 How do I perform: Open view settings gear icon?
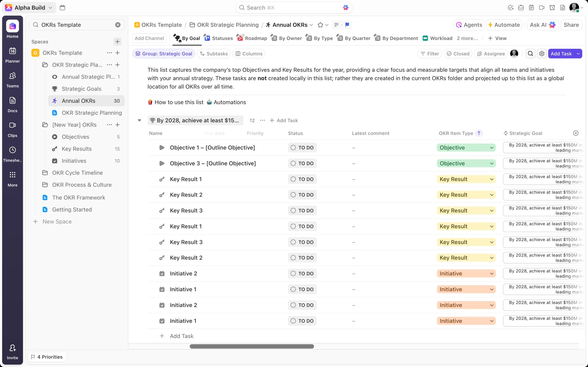(542, 54)
